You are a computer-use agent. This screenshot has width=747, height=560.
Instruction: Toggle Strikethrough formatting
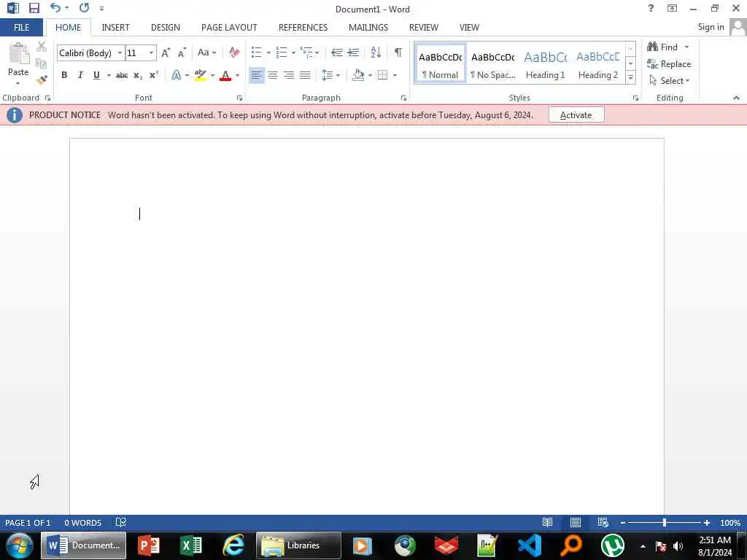tap(122, 75)
